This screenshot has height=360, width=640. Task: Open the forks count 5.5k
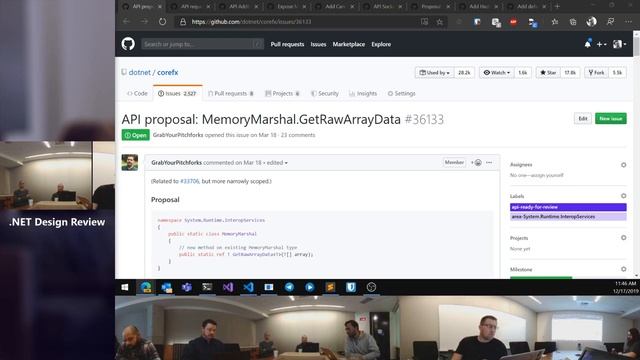coord(617,73)
